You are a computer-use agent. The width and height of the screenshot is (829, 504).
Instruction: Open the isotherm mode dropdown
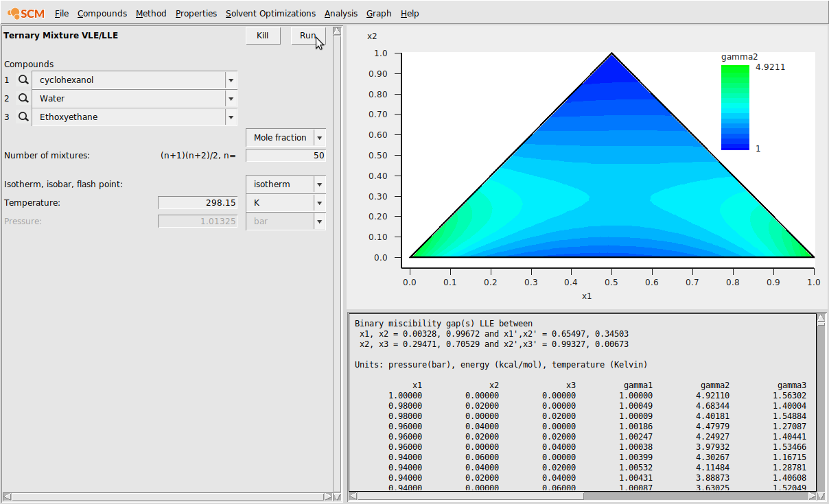click(x=319, y=184)
